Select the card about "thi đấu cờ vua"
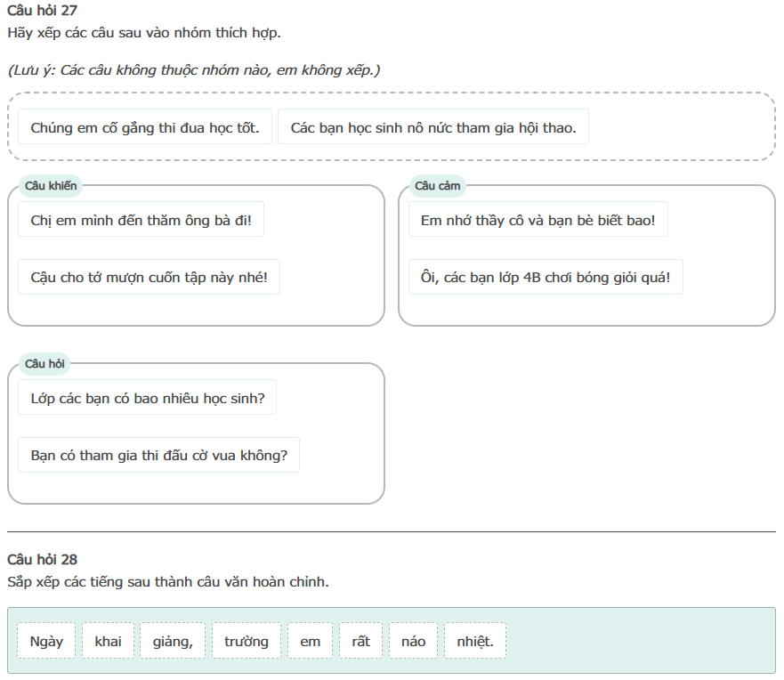The height and width of the screenshot is (680, 784). [158, 456]
